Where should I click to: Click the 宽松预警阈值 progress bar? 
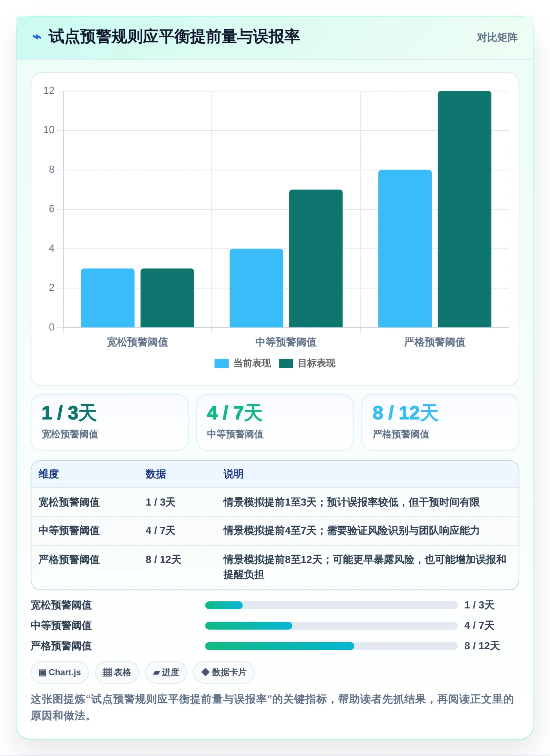332,605
